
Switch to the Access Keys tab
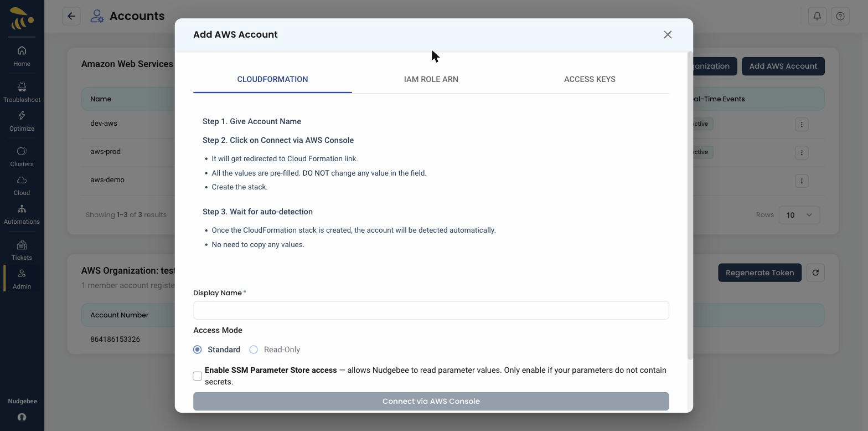click(x=590, y=79)
